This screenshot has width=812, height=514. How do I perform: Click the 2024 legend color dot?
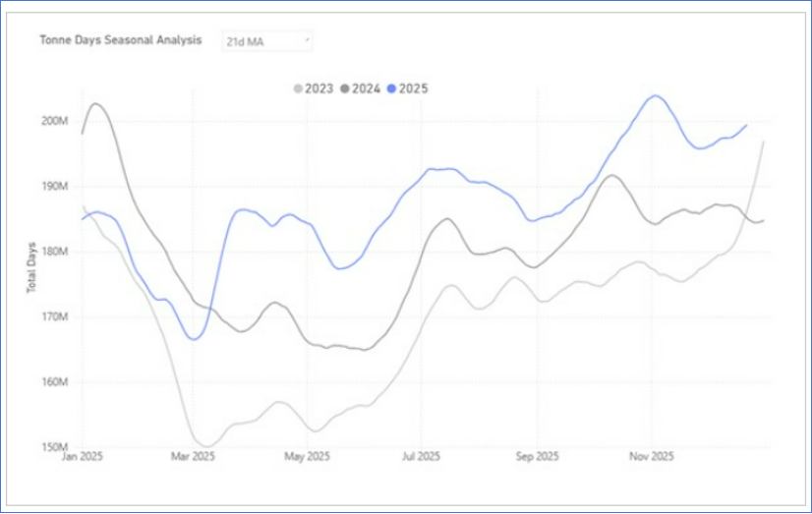(345, 88)
